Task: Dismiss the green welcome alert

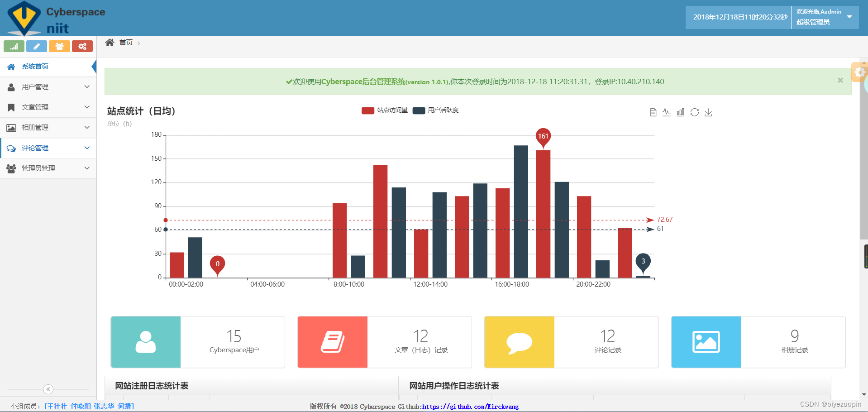Action: tap(840, 80)
